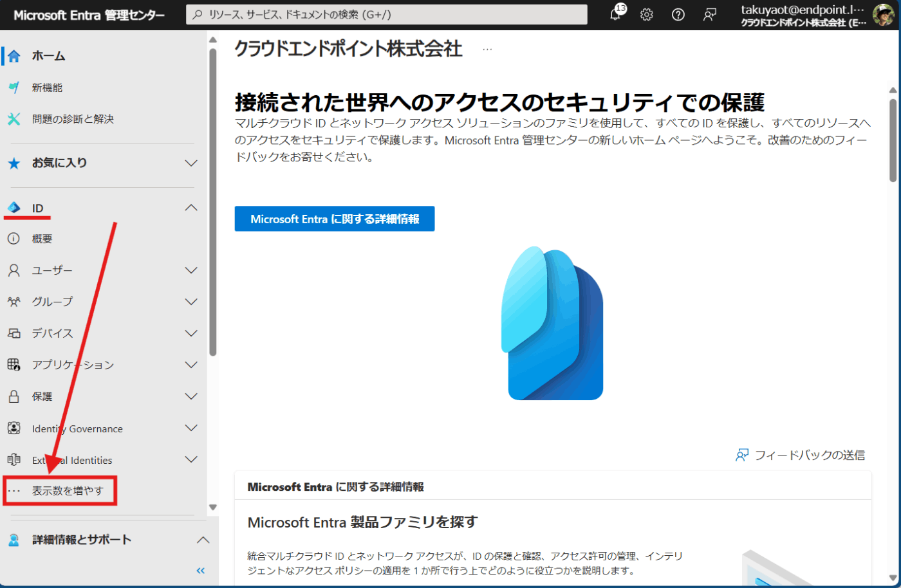
Task: Expand the ユーザー submenu
Action: point(190,270)
